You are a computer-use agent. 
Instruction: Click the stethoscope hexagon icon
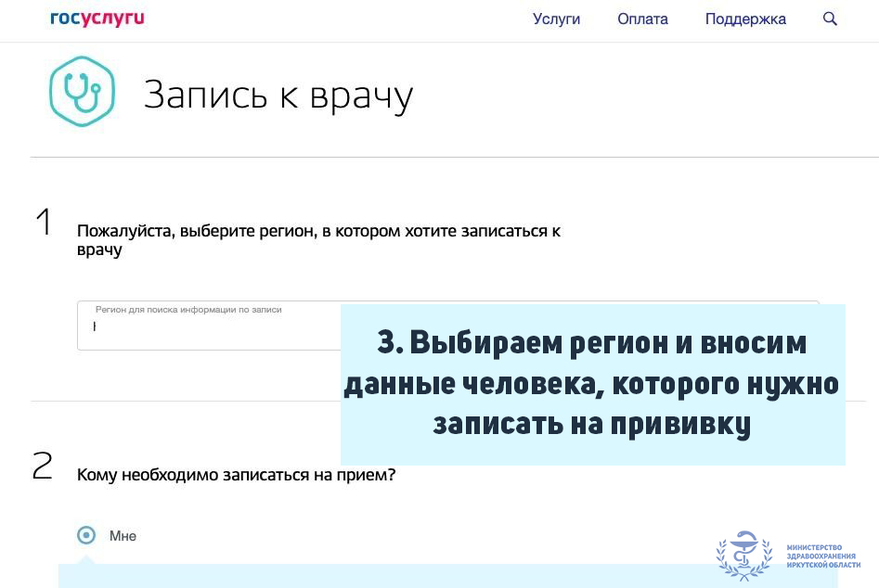pos(82,91)
